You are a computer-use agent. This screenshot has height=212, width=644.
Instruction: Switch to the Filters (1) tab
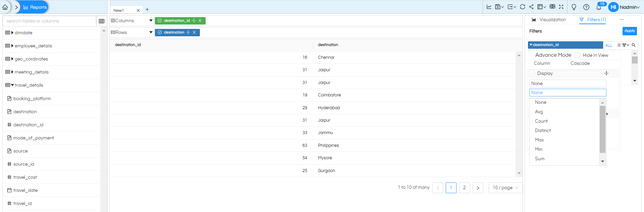click(x=593, y=19)
